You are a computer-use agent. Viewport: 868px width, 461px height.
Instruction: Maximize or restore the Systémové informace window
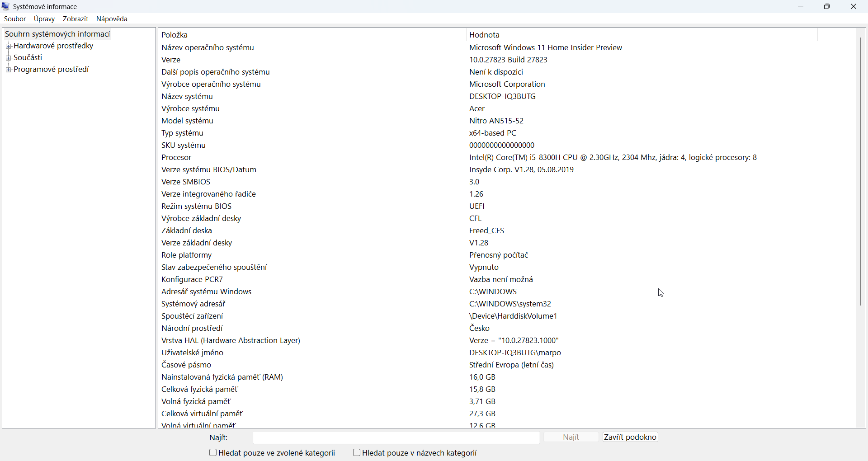pyautogui.click(x=827, y=6)
